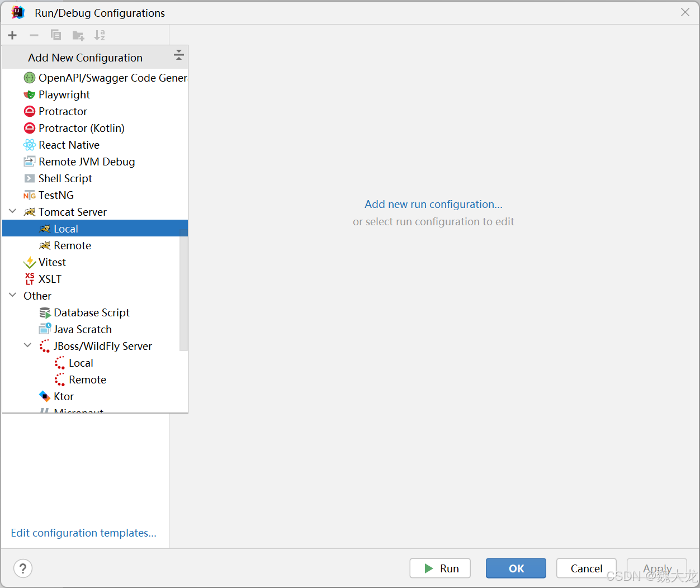Select XSLT configuration type
The width and height of the screenshot is (700, 588).
[95, 279]
